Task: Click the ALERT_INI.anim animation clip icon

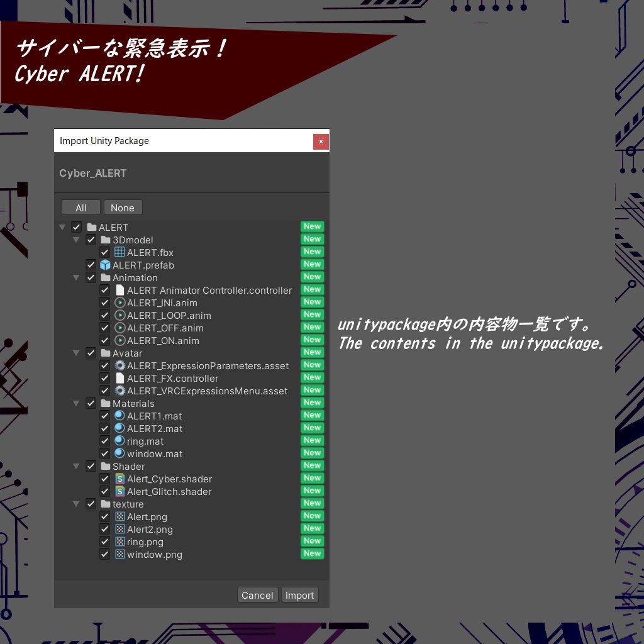Action: coord(119,303)
